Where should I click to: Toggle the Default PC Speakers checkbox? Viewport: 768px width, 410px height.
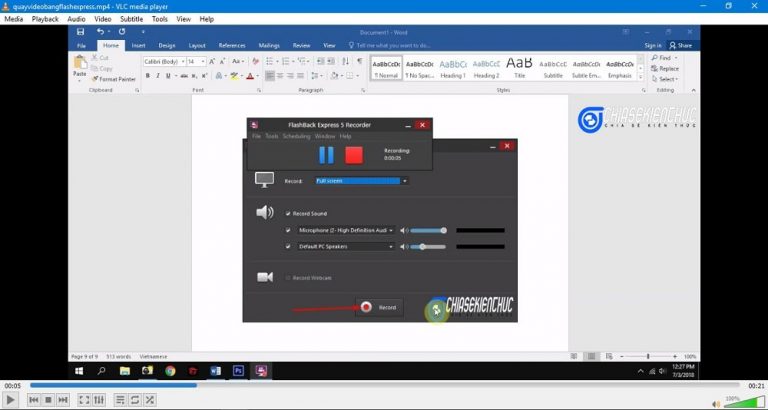(288, 246)
